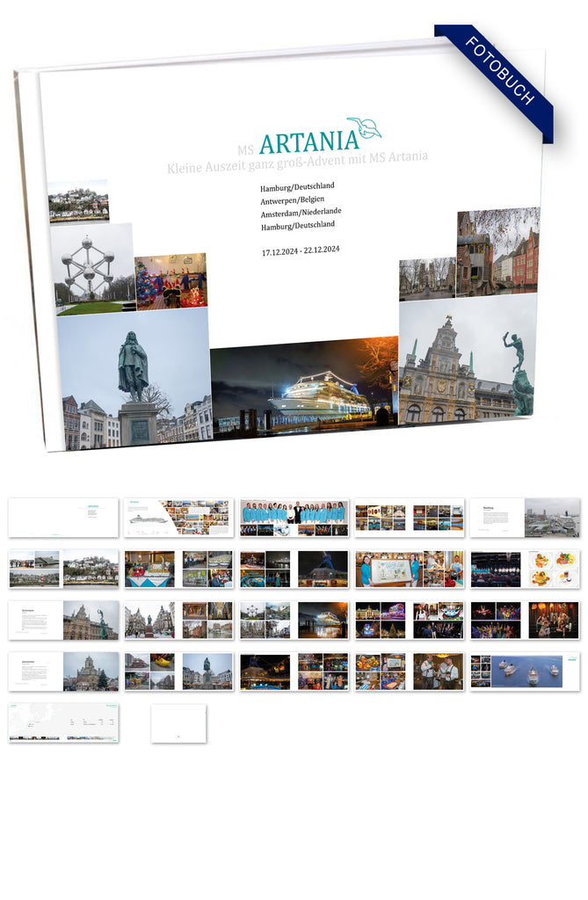The image size is (588, 900).
Task: Open the text page with Christmas tree building spread
Action: point(63,671)
